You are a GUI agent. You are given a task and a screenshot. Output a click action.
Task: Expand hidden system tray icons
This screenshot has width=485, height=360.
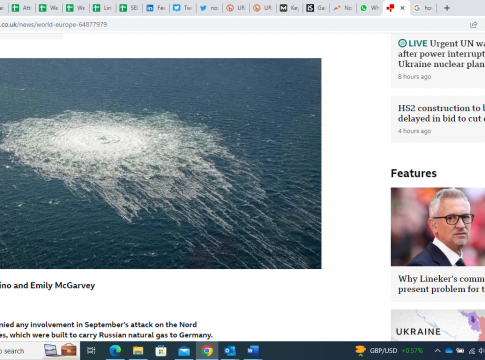(437, 351)
